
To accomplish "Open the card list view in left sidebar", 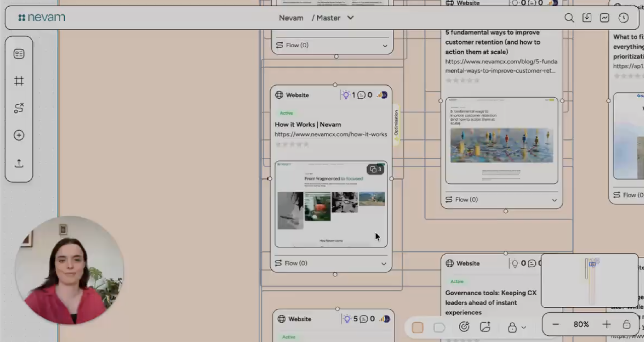I will pyautogui.click(x=19, y=54).
